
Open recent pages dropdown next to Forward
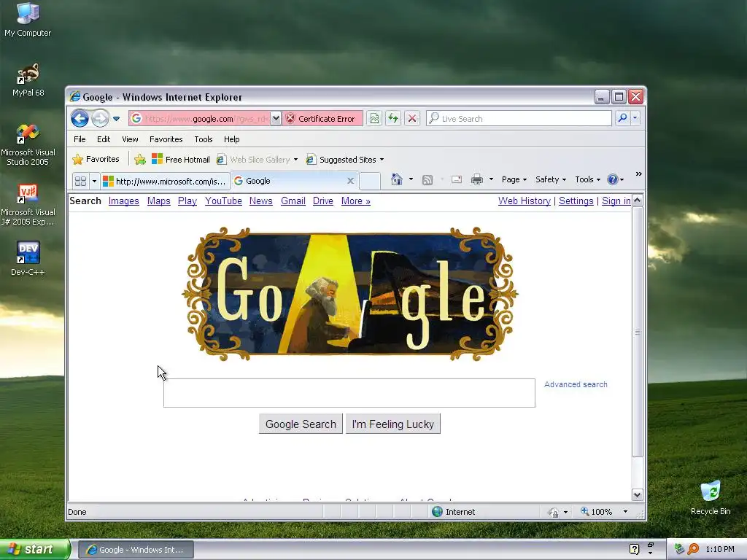coord(116,119)
